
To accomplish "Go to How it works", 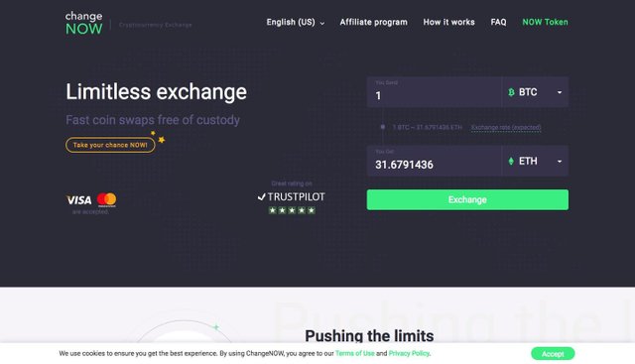I will coord(448,22).
